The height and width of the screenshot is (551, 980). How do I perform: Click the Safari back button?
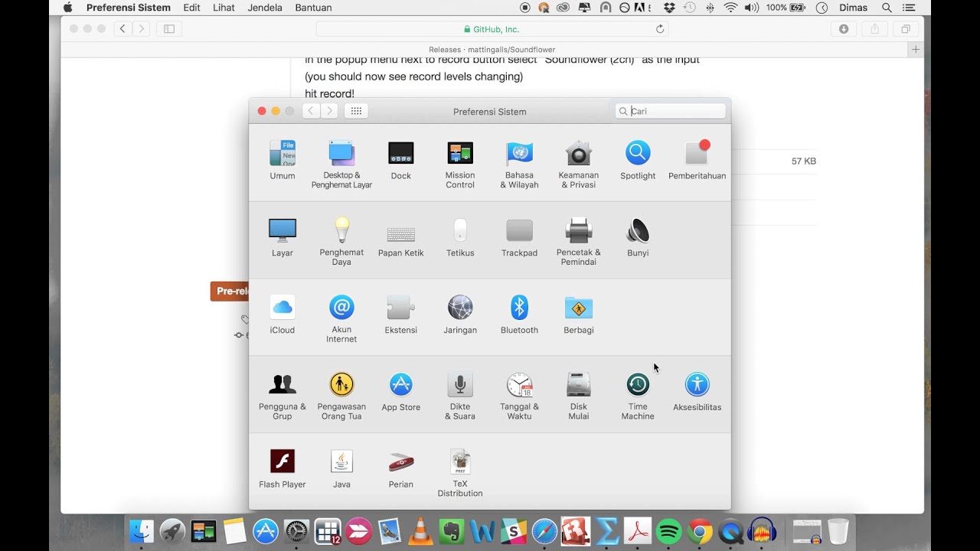coord(122,29)
